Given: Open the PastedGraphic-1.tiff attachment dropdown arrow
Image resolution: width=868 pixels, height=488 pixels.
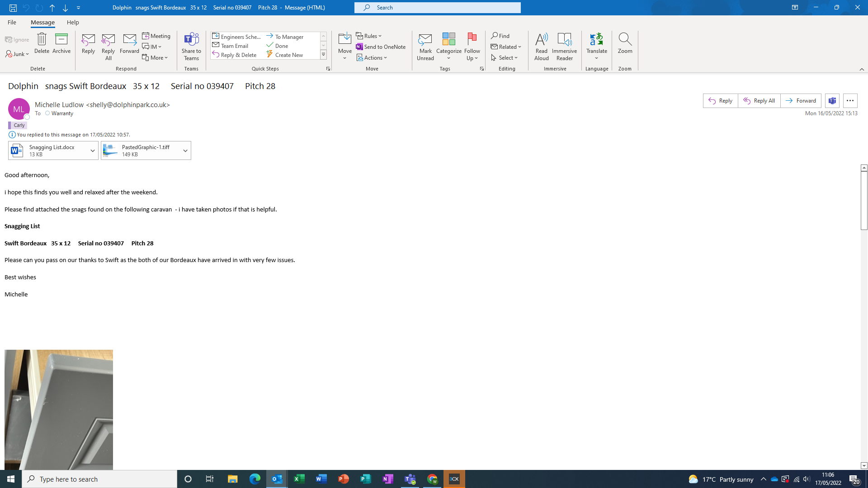Looking at the screenshot, I should [185, 151].
